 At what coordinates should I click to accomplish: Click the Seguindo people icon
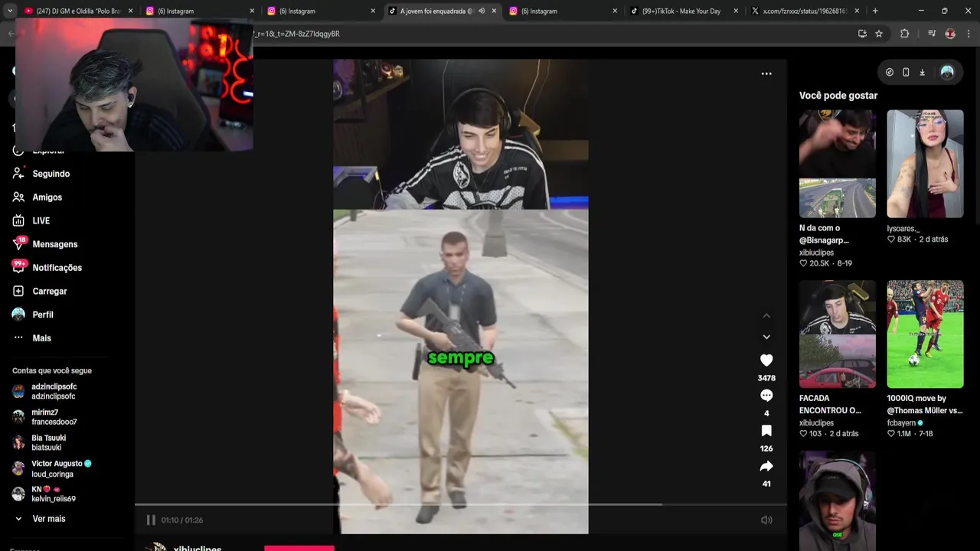click(18, 174)
